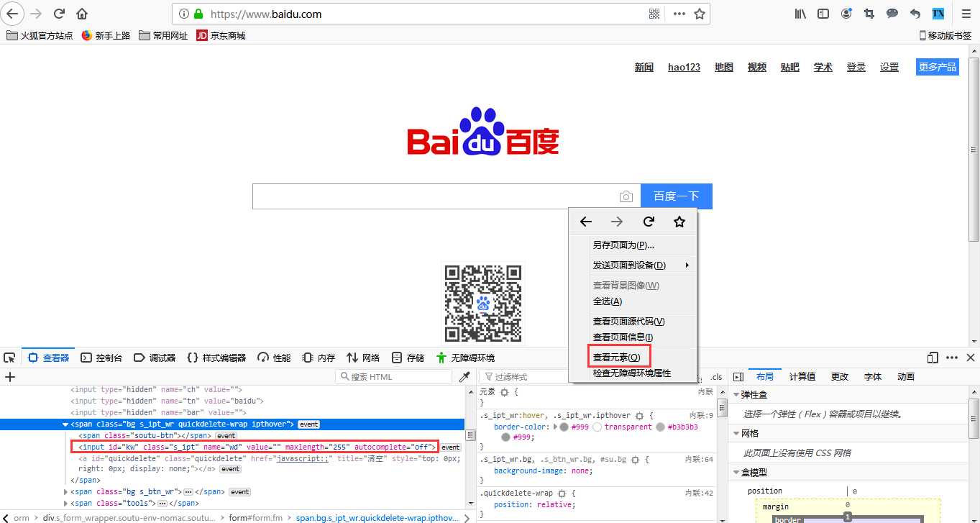Toggle the sidebar pane collapse icon beside 布局
This screenshot has height=523, width=980.
click(738, 376)
